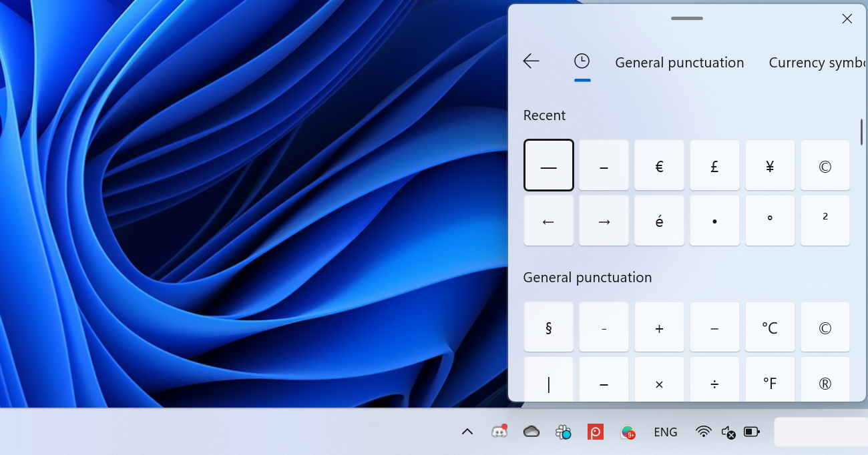Grab the panel drag handle bar
Screen dimensions: 868x455
[687, 18]
